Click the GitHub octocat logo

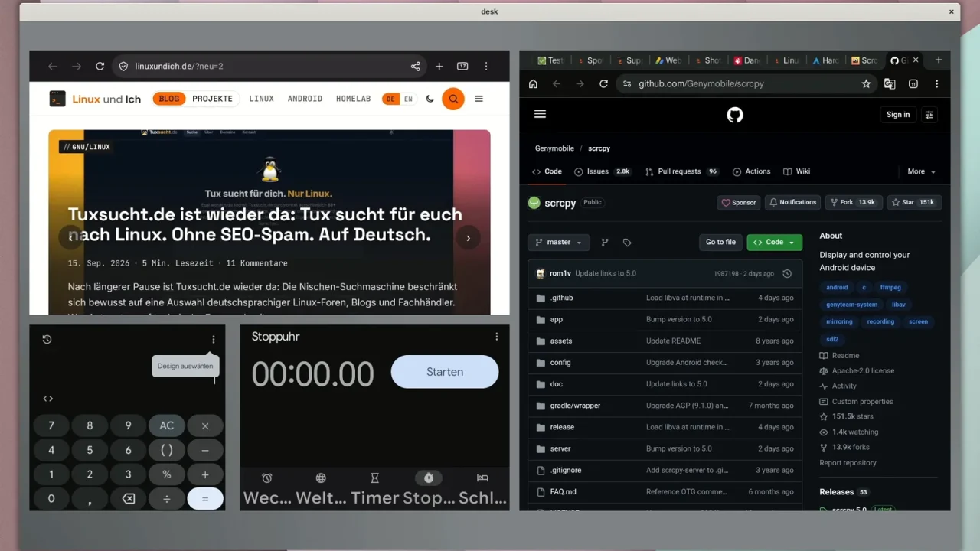tap(735, 115)
